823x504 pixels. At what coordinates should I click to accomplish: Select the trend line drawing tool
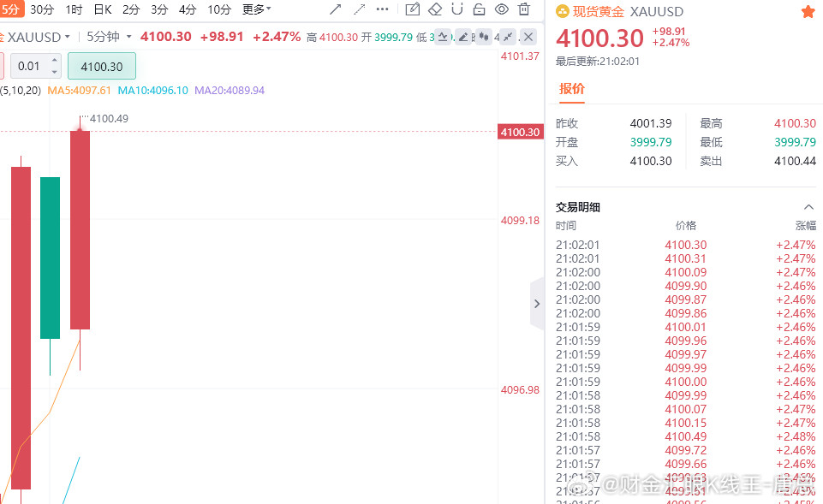(335, 9)
